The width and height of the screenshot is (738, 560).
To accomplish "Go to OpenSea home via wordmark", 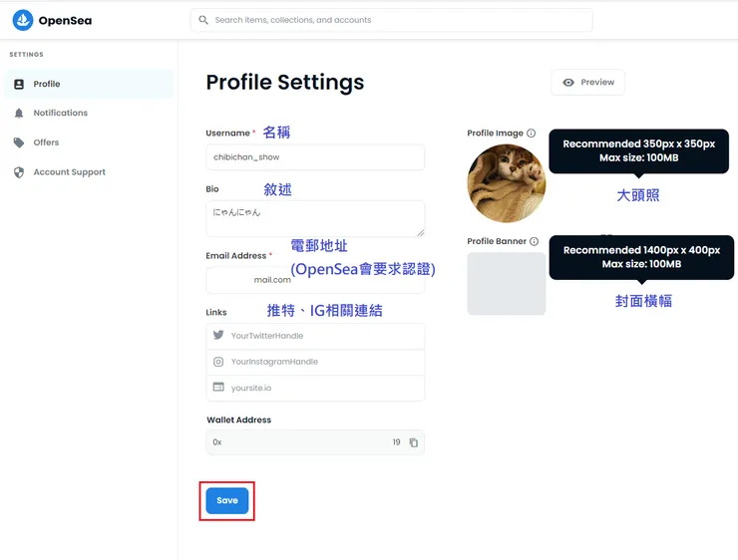I will (x=65, y=21).
